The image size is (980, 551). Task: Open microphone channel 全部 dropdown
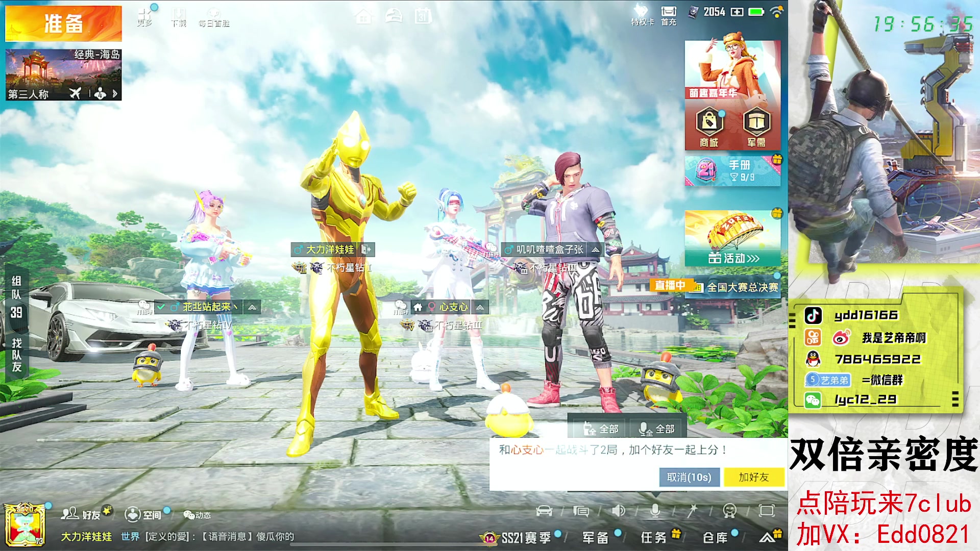pos(657,429)
